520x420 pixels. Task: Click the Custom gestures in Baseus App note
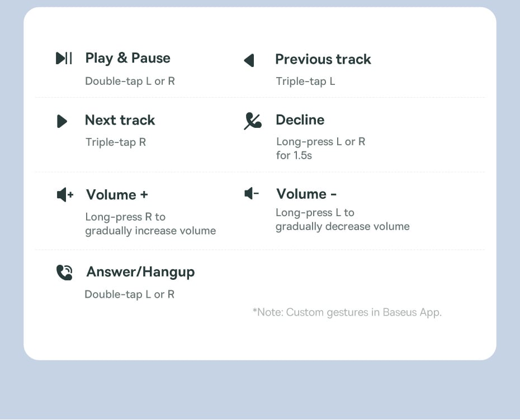[347, 312]
